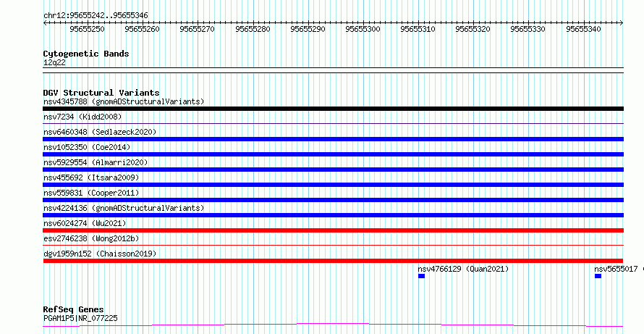
Task: Select the 12q22 band label
Action: click(x=54, y=63)
